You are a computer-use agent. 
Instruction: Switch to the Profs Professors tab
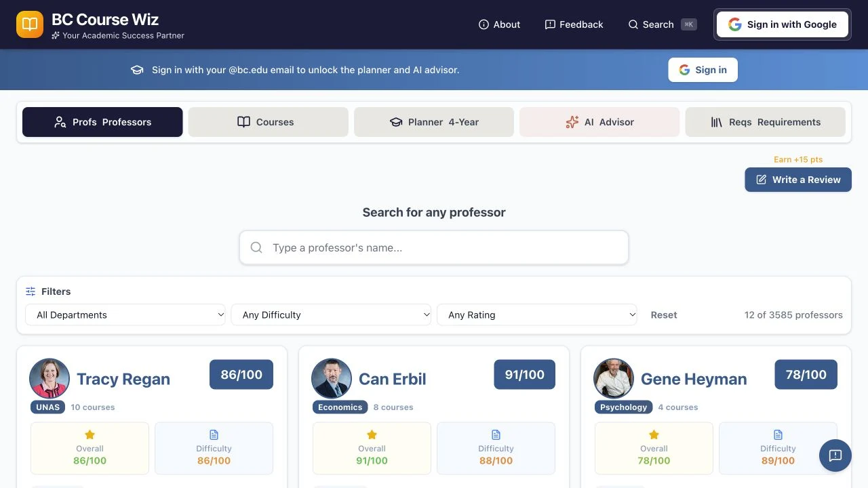(102, 122)
